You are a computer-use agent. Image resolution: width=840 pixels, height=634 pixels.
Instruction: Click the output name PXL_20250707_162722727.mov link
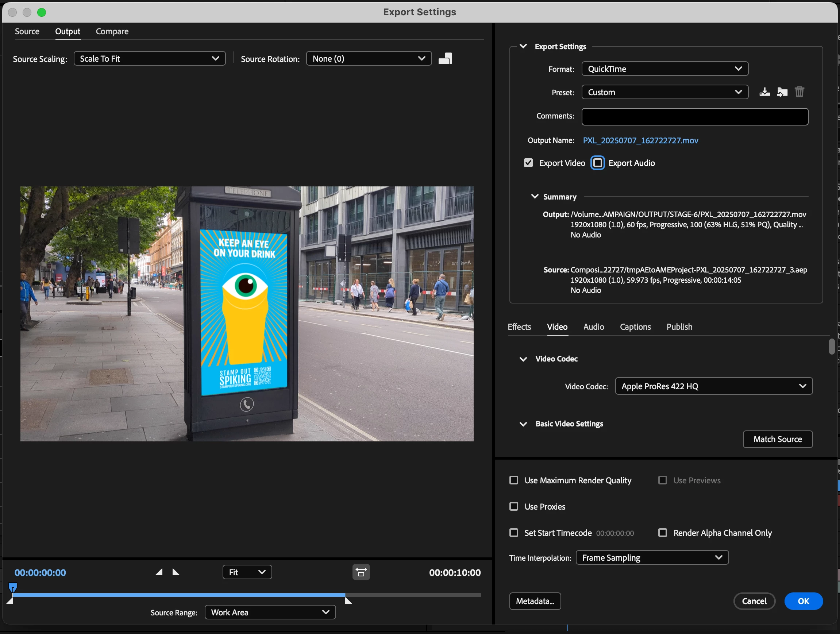[640, 140]
